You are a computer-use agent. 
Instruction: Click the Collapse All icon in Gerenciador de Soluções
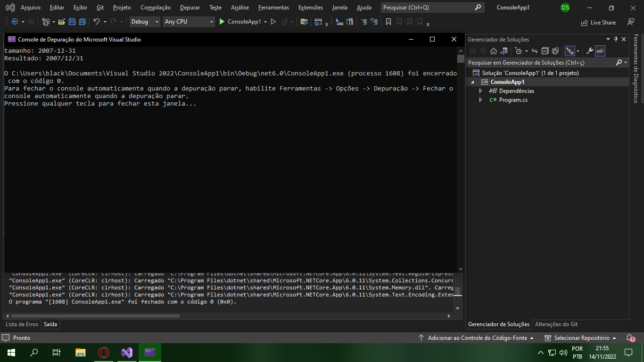click(x=545, y=51)
